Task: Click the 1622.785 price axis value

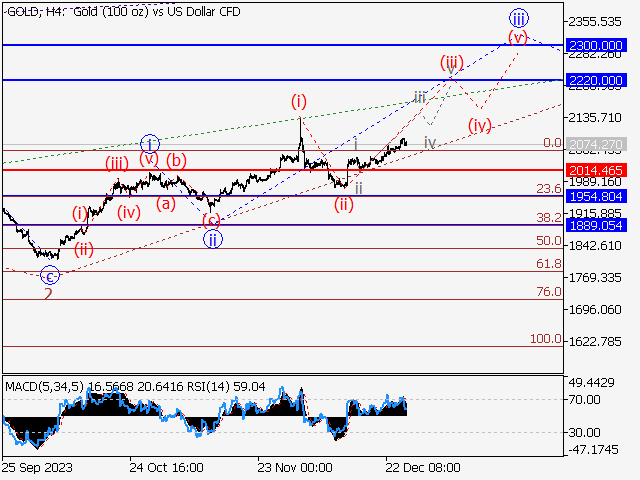Action: click(595, 341)
